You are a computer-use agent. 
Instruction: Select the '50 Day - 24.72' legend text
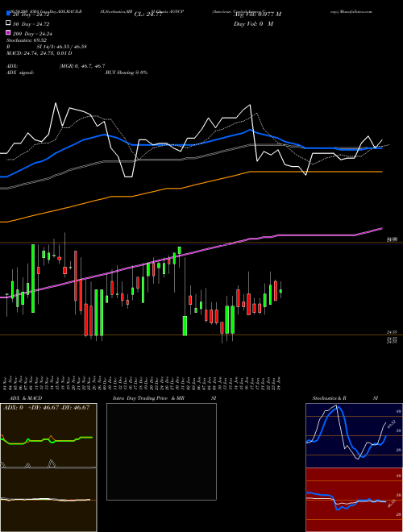tap(31, 24)
